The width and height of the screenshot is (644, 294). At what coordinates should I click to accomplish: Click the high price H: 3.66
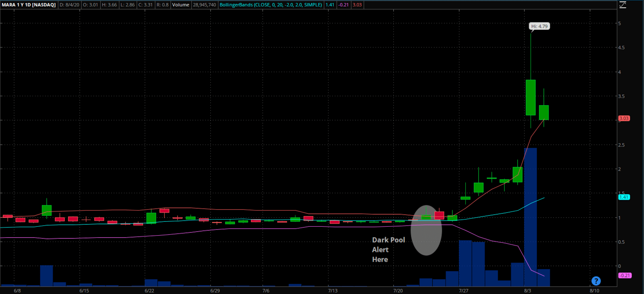coord(109,5)
